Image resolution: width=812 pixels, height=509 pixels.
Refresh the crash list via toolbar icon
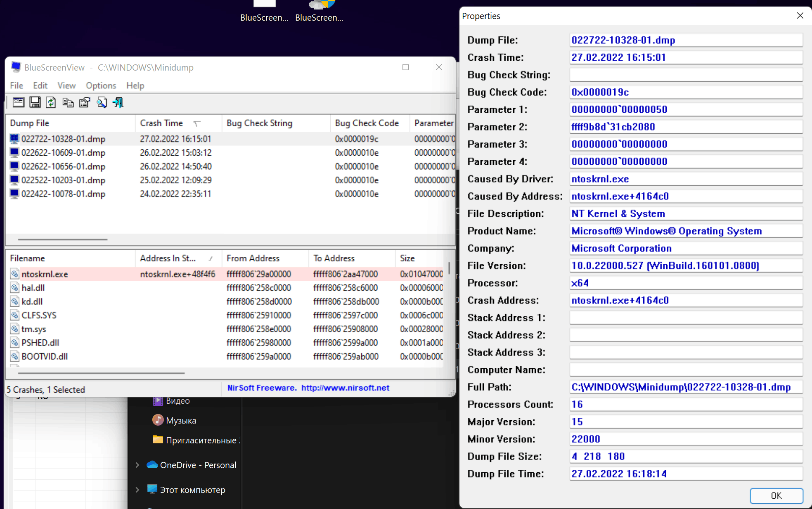pos(51,102)
